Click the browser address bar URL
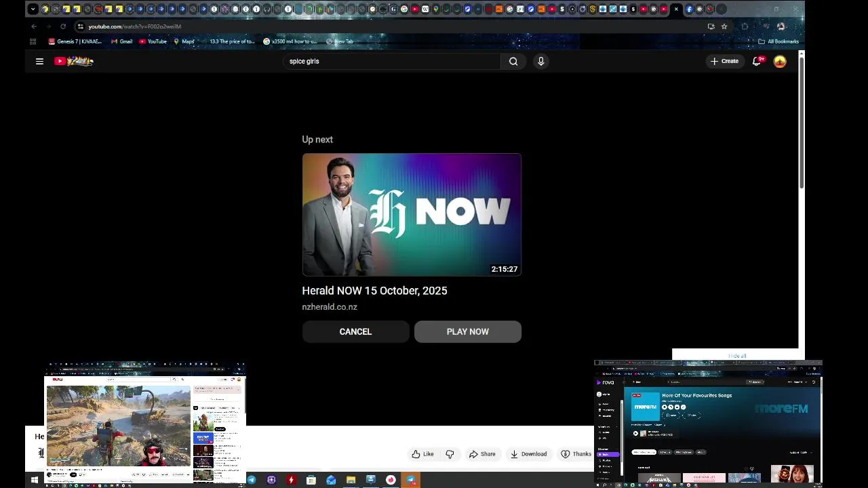This screenshot has width=868, height=488. (134, 26)
